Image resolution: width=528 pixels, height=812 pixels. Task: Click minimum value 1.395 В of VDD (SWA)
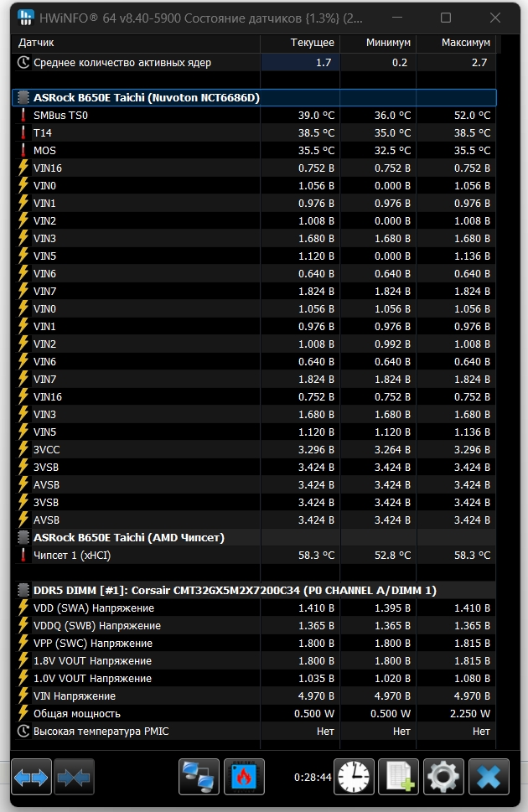pyautogui.click(x=392, y=608)
